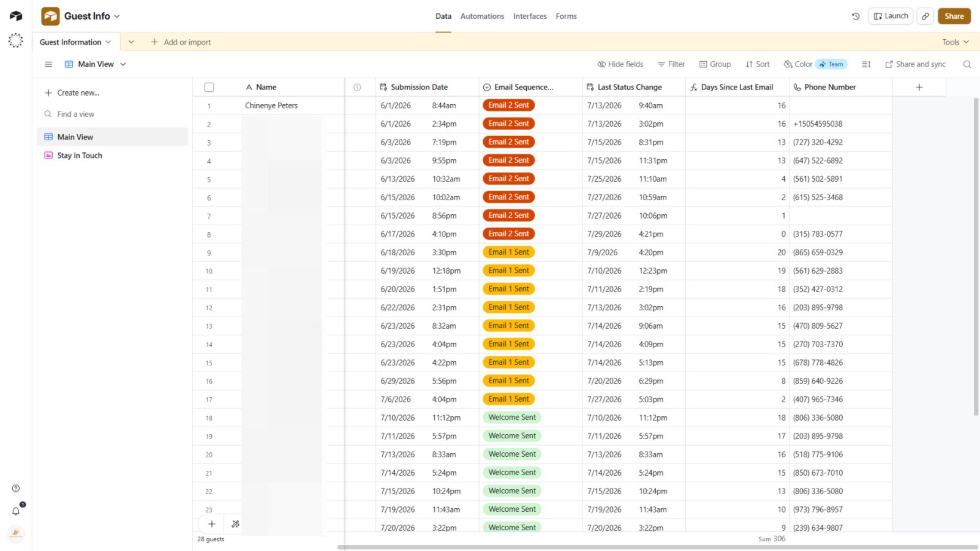Click the Hide fields tool
This screenshot has height=551, width=980.
click(620, 64)
